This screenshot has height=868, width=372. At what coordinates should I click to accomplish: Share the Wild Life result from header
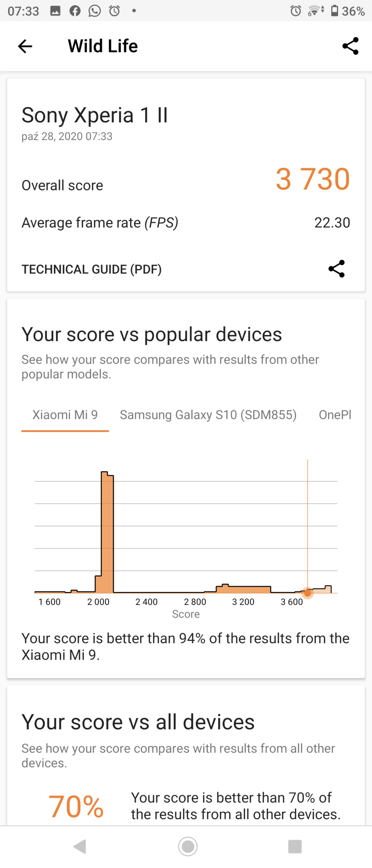coord(350,46)
